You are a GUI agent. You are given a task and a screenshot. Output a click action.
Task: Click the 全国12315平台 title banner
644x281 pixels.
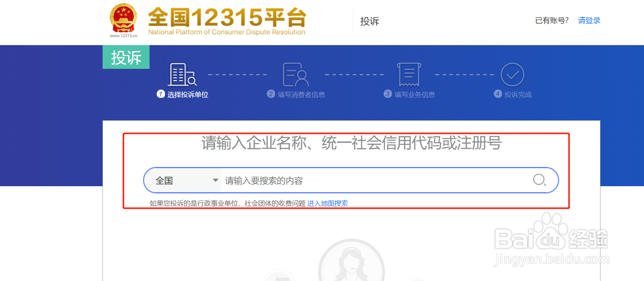(x=227, y=21)
